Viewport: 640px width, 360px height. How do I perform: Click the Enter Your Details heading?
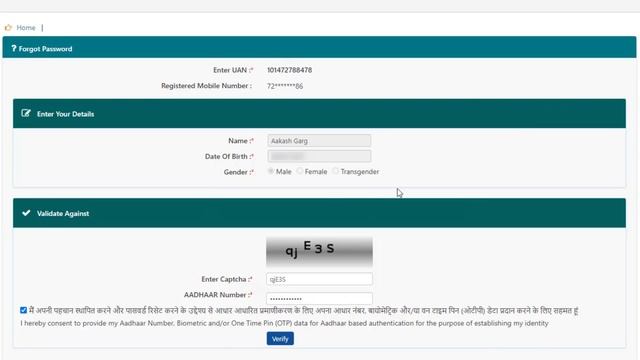(65, 114)
